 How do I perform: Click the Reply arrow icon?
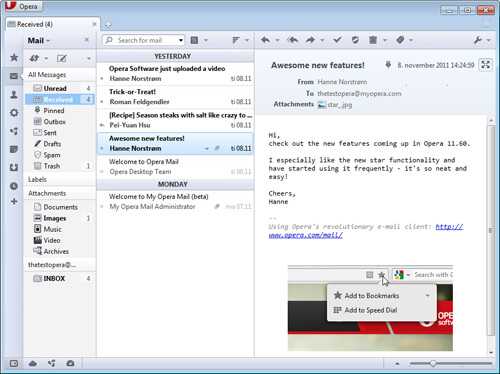point(266,40)
